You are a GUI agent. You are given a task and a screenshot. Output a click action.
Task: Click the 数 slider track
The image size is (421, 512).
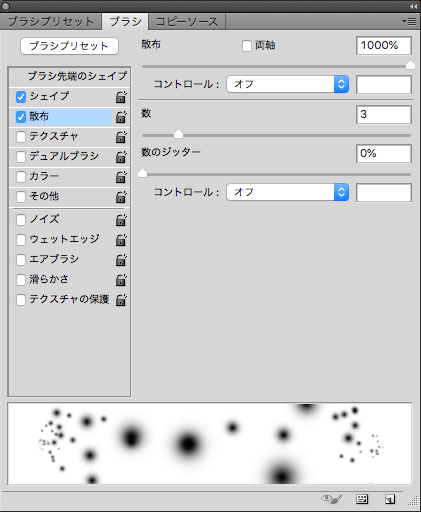pyautogui.click(x=276, y=135)
